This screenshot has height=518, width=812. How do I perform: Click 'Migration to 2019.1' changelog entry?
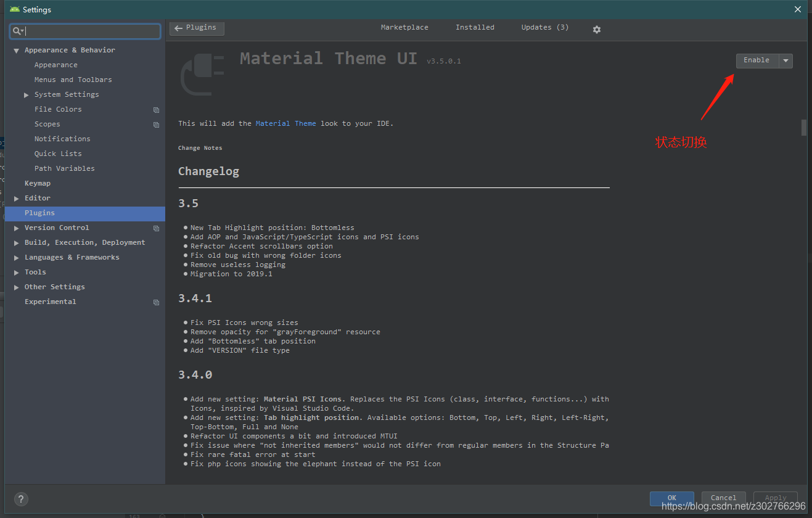231,274
